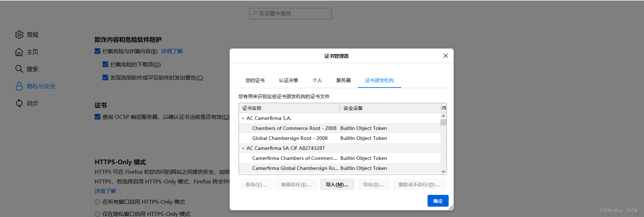Switch to the 认证决策 tab

(x=289, y=80)
